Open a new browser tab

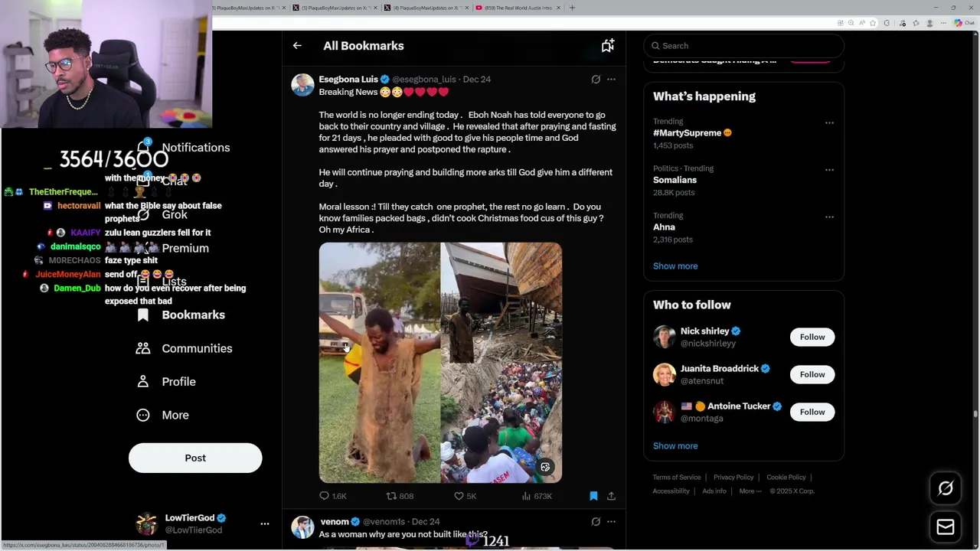(x=572, y=8)
